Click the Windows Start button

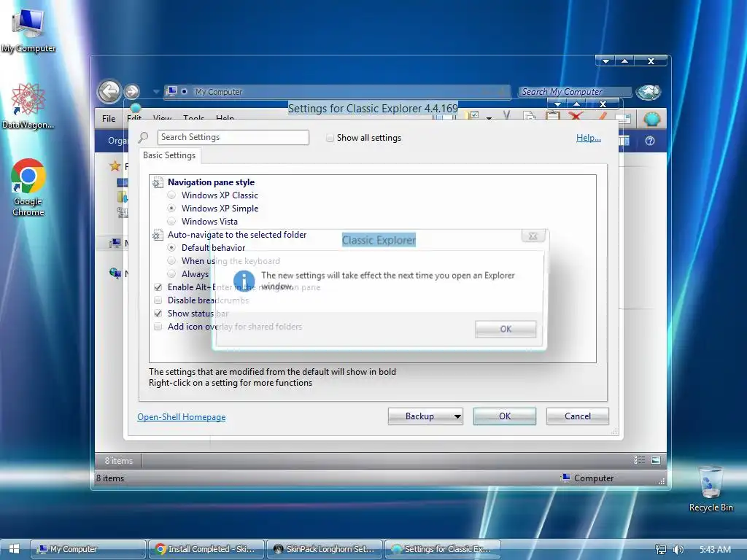coord(14,549)
